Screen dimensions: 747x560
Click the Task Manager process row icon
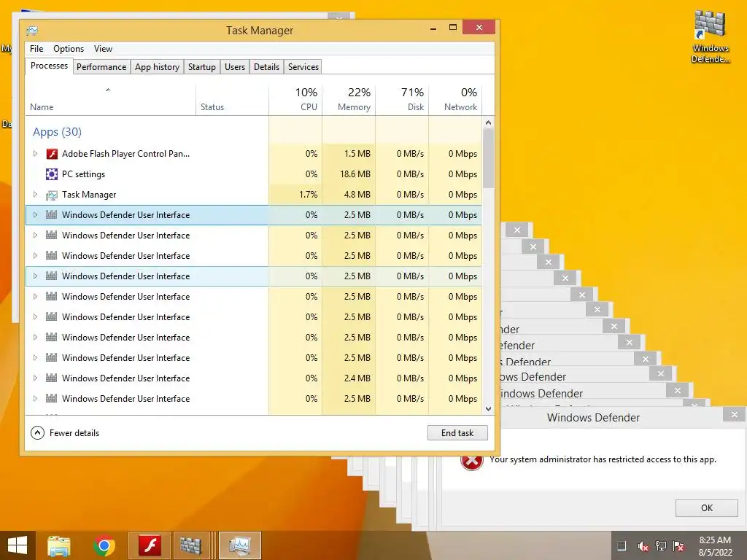pyautogui.click(x=52, y=195)
